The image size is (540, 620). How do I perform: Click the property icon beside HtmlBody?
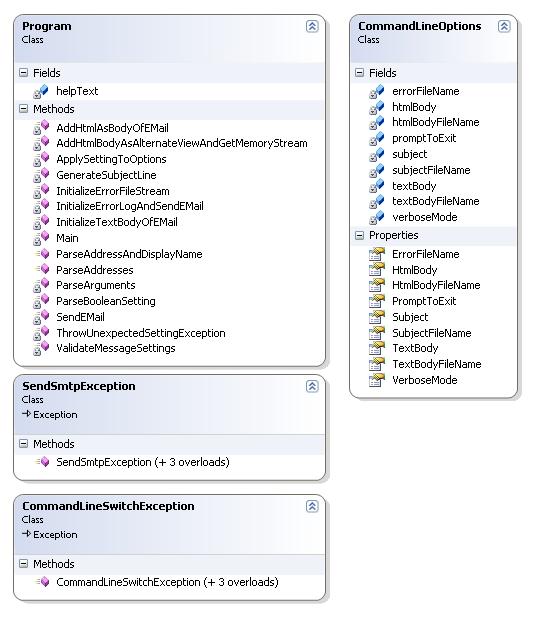point(377,270)
